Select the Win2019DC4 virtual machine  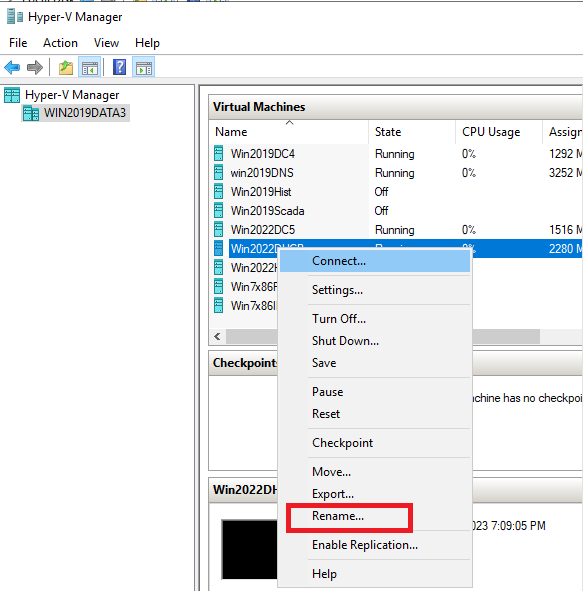click(x=263, y=154)
